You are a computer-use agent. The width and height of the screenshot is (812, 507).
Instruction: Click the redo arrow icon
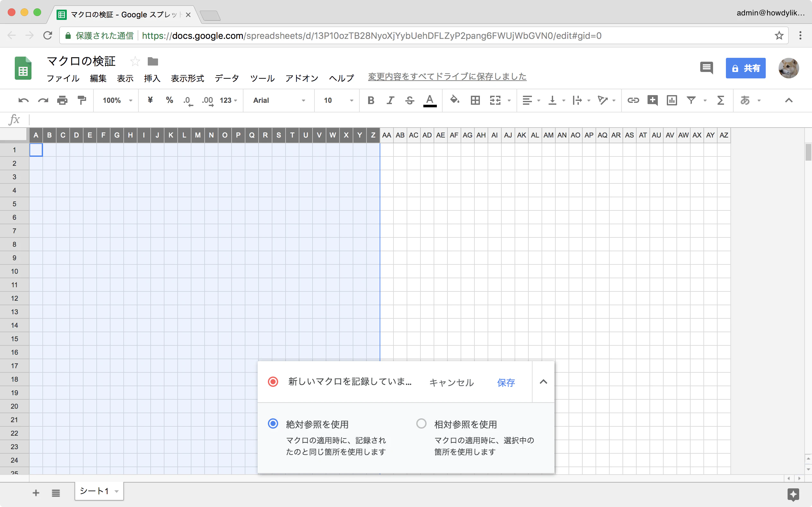43,100
